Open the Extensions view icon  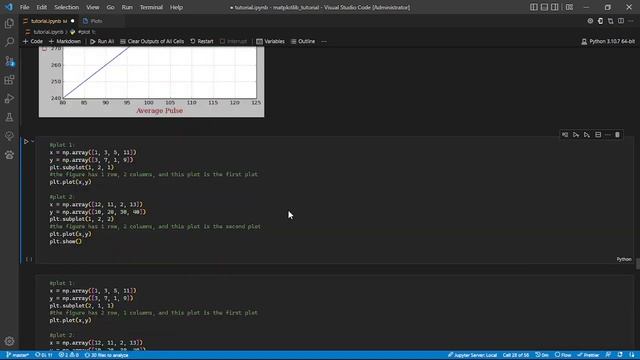pos(9,80)
